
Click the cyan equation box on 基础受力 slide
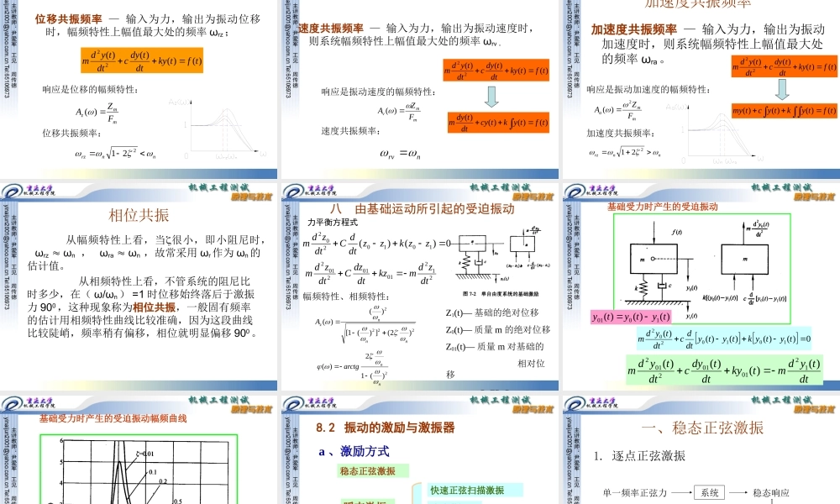tap(724, 339)
